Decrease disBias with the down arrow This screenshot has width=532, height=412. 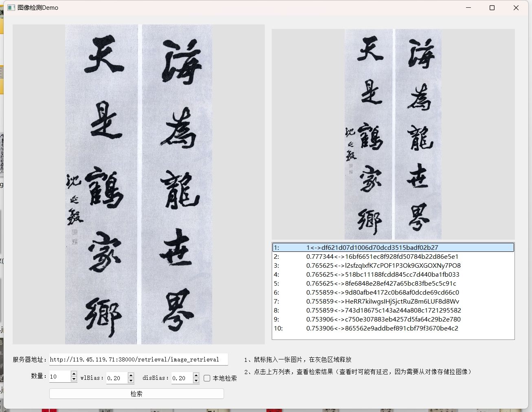[196, 381]
